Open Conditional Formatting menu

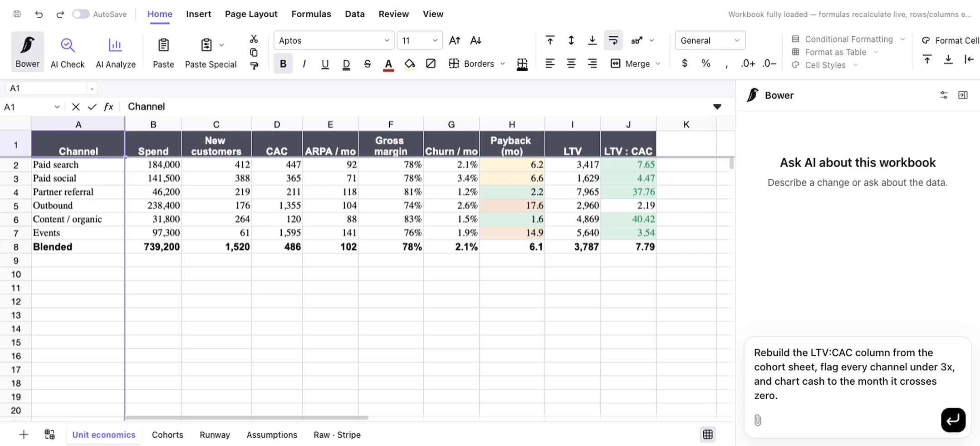(x=848, y=39)
